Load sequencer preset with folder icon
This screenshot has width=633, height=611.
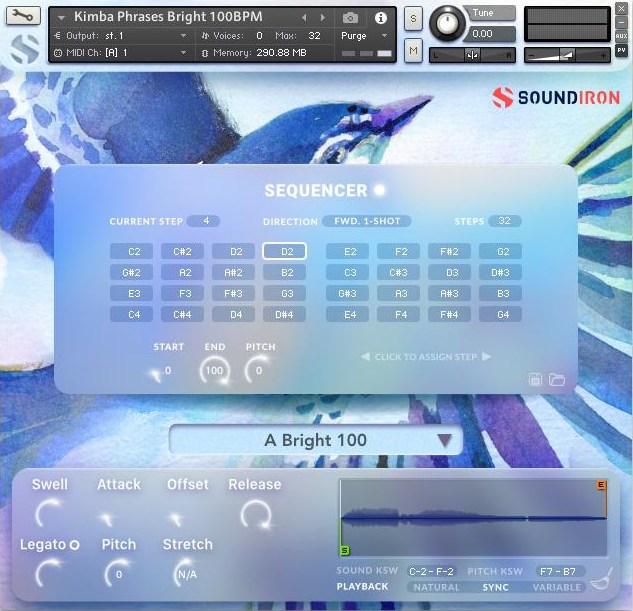coord(557,380)
